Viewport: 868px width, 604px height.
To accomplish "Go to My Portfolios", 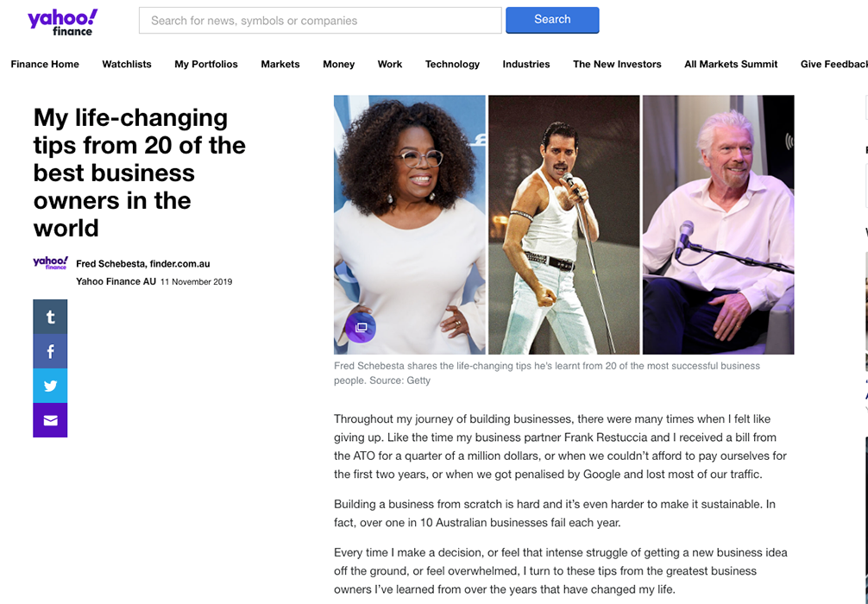I will [206, 64].
